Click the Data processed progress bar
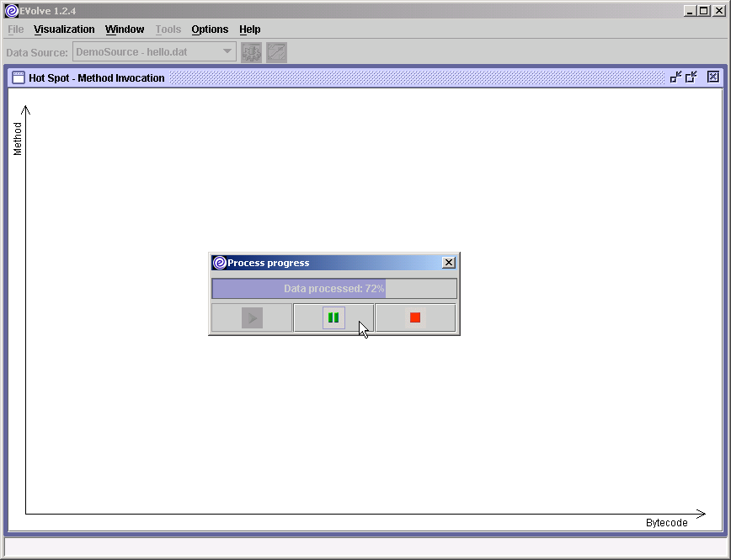Screen dimensions: 731x560 click(x=334, y=289)
